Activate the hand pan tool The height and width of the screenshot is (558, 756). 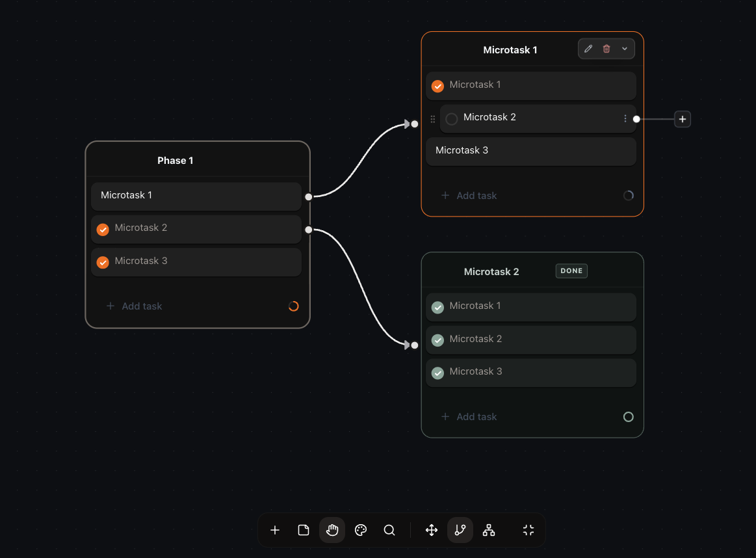click(332, 530)
